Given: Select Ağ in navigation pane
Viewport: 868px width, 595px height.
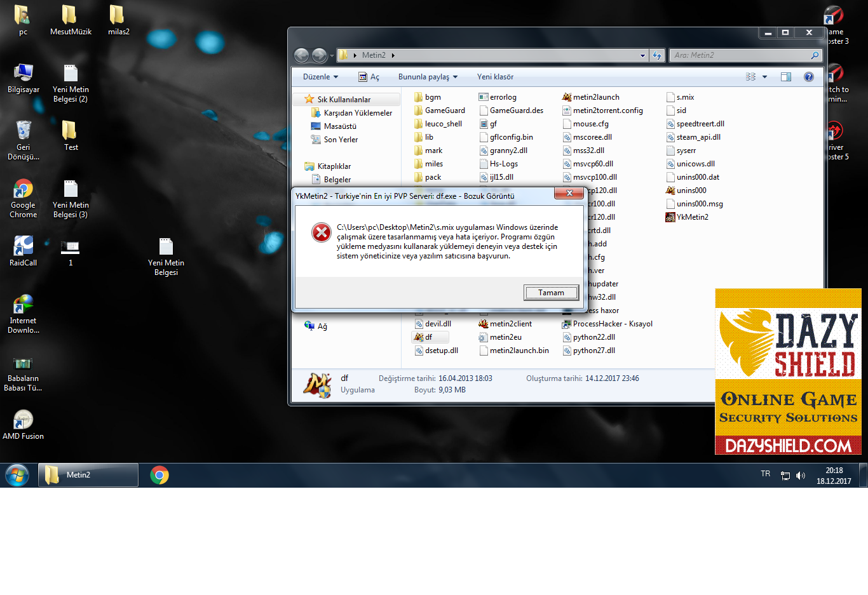Looking at the screenshot, I should point(316,326).
